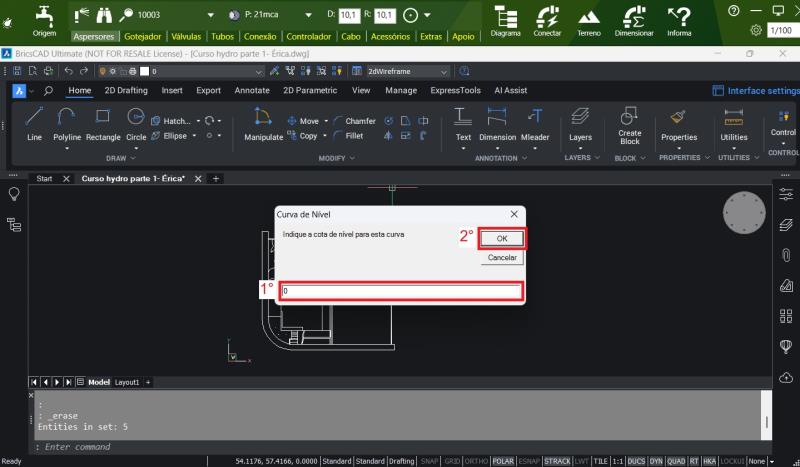Select the Fillet tool
Viewport: 800px width, 467px height.
(348, 136)
